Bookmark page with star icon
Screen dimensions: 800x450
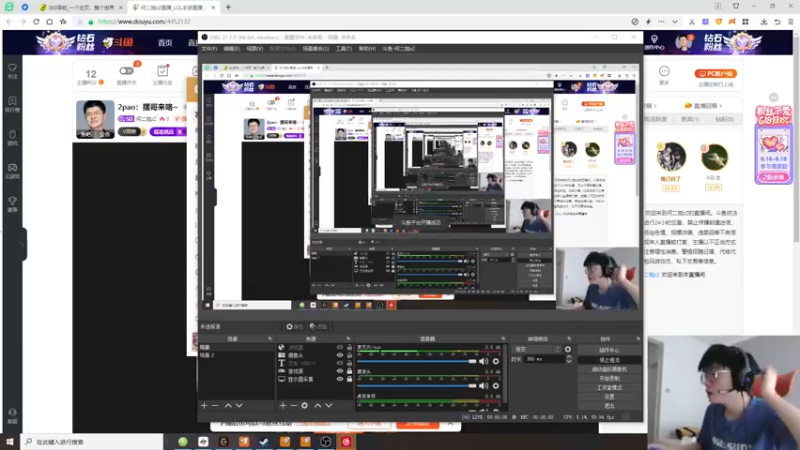[63, 22]
